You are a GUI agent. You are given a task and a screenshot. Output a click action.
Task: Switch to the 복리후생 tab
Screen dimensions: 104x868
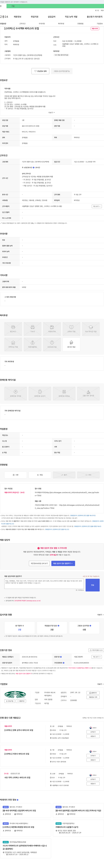[61, 24]
